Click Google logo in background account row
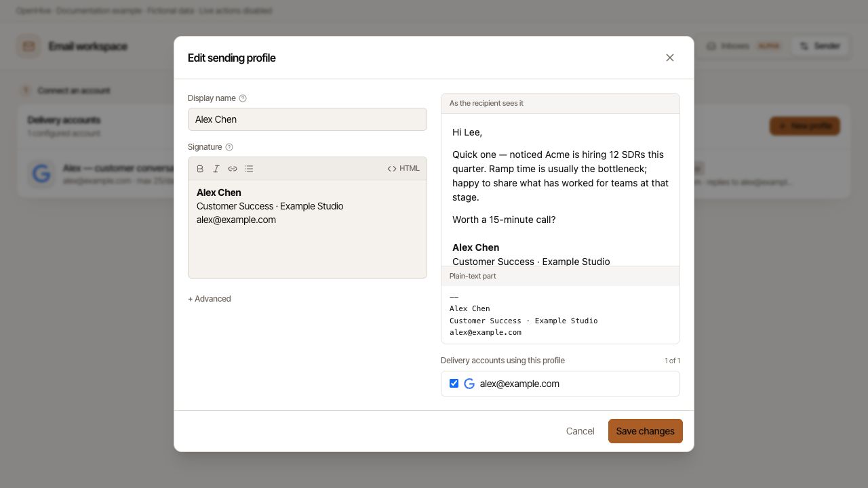 click(41, 174)
